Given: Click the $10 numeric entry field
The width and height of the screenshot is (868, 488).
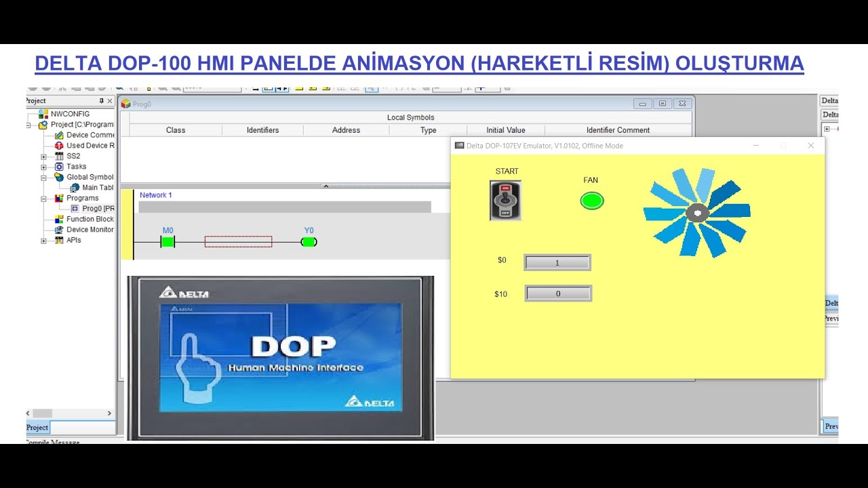Looking at the screenshot, I should 558,293.
